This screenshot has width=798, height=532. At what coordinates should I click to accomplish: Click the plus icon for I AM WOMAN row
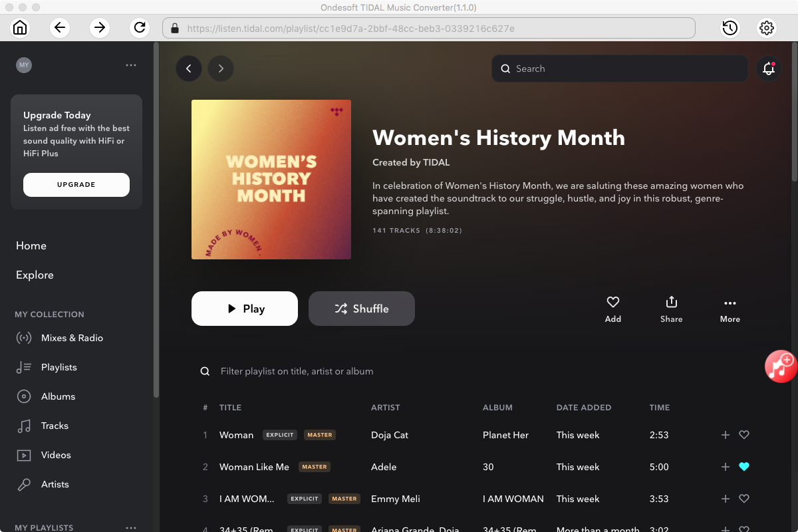726,499
